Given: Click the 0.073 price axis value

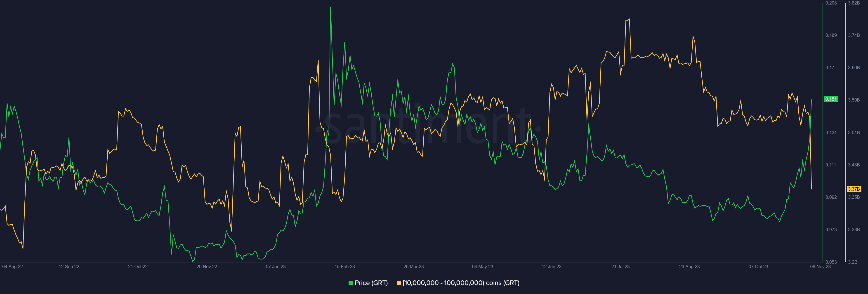Looking at the screenshot, I should point(831,230).
